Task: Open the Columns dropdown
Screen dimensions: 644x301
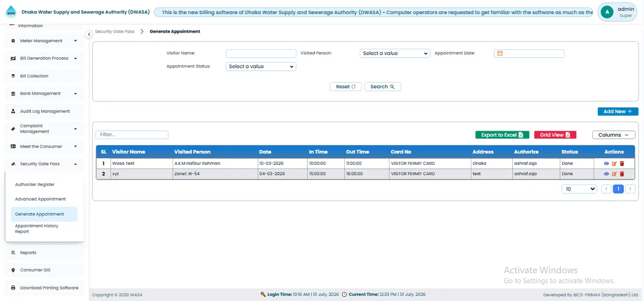Action: pos(614,135)
